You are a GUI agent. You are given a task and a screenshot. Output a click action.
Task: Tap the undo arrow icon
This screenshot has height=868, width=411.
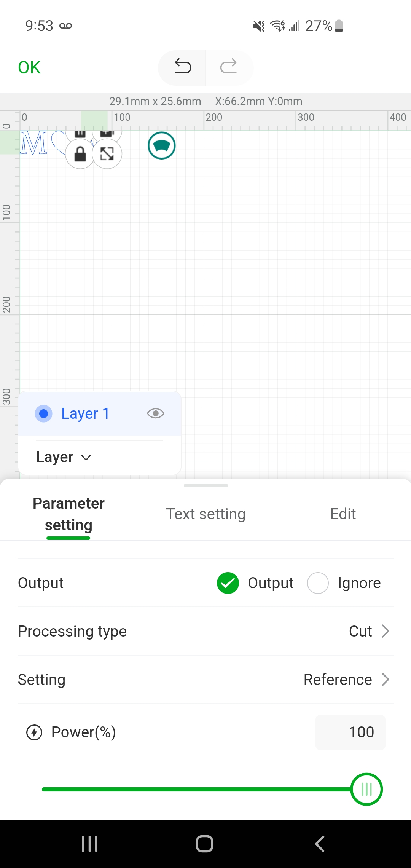[183, 67]
